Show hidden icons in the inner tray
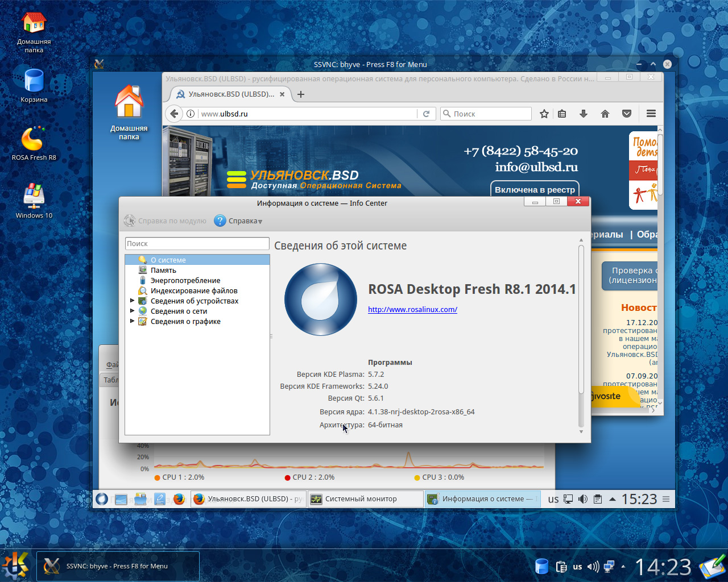The width and height of the screenshot is (728, 582). click(x=613, y=499)
